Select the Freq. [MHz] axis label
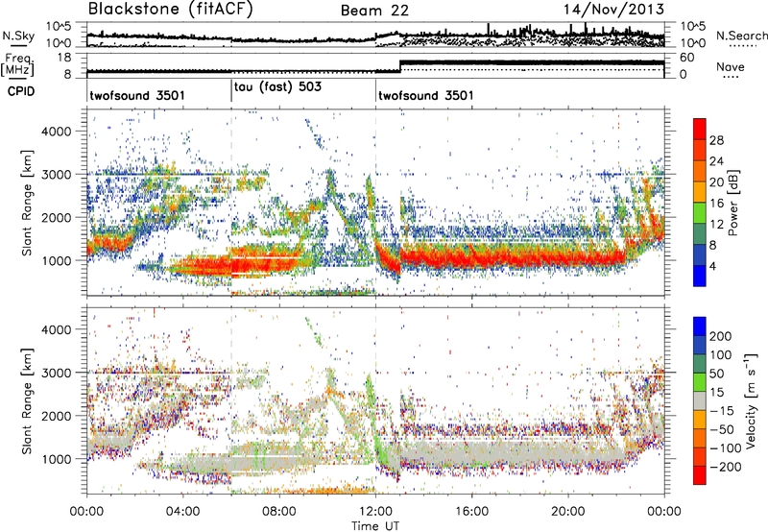Viewport: 768px width, 532px height. pos(17,65)
